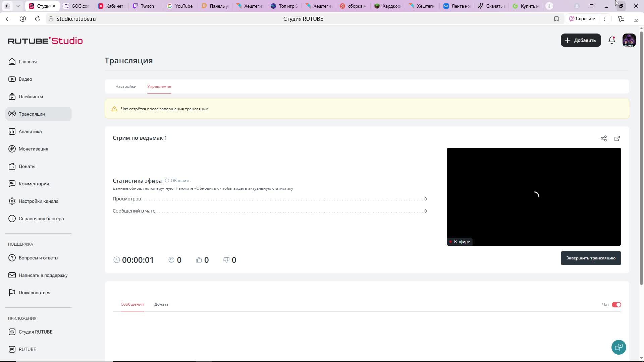Click the support chat bubble icon

point(619,347)
